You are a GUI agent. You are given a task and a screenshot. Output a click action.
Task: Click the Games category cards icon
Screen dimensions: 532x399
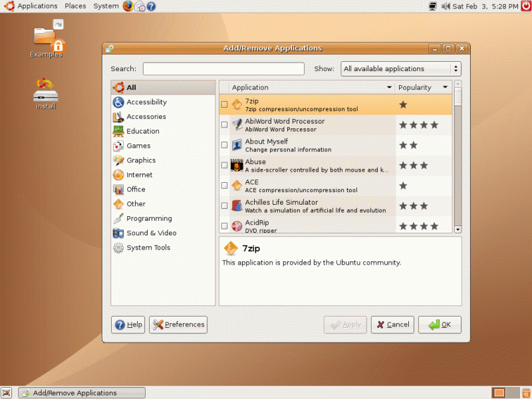(118, 146)
